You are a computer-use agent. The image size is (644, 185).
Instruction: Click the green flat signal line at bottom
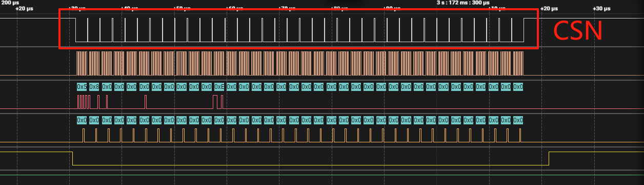(x=322, y=175)
